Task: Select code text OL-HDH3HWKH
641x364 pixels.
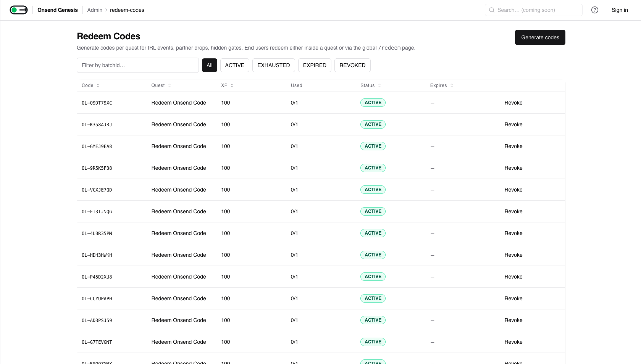Action: click(x=97, y=255)
